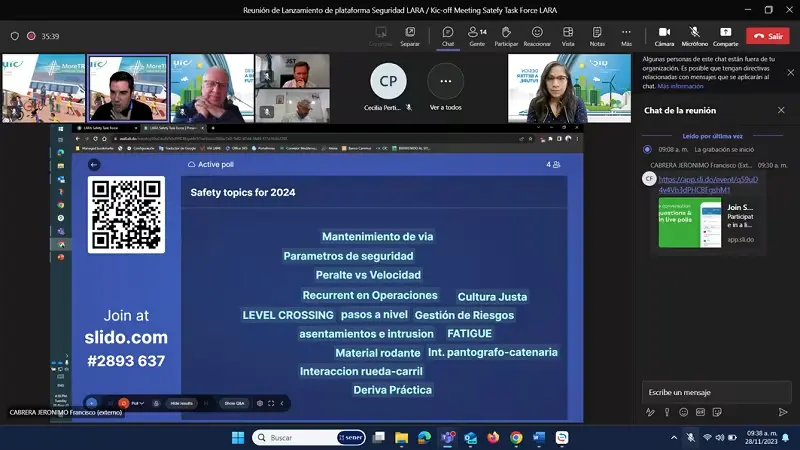800x450 pixels.
Task: Click the Windows Start button
Action: (x=238, y=438)
